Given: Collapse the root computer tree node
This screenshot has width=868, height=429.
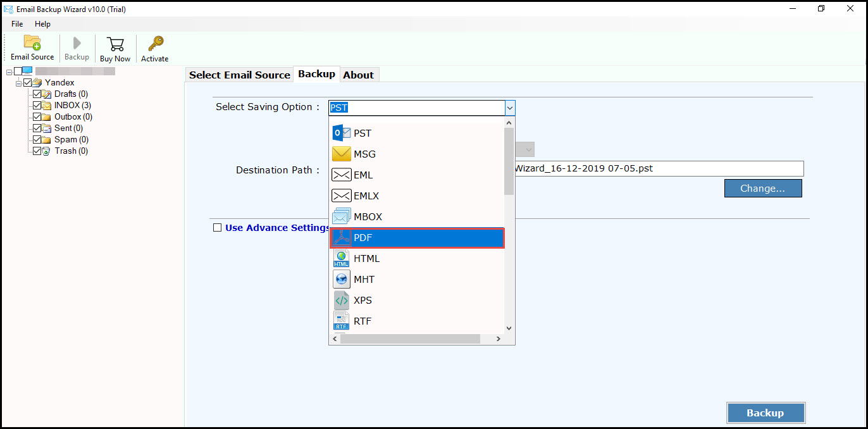Looking at the screenshot, I should (x=9, y=71).
